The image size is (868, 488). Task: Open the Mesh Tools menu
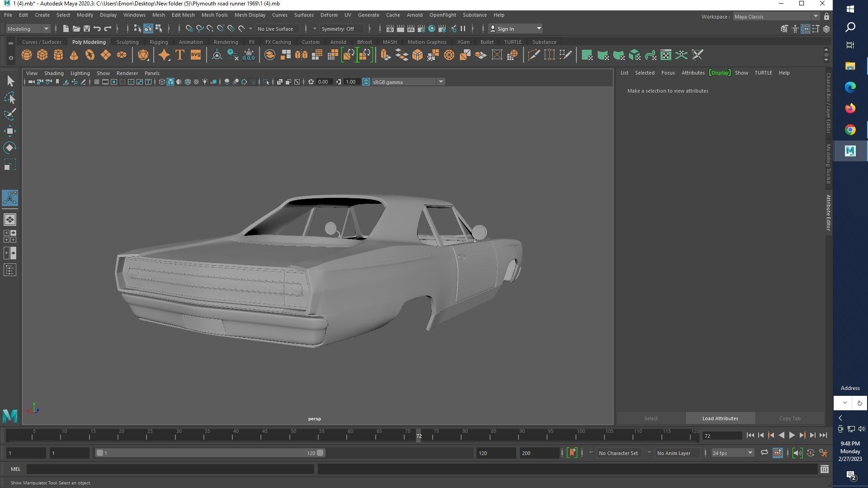(214, 15)
